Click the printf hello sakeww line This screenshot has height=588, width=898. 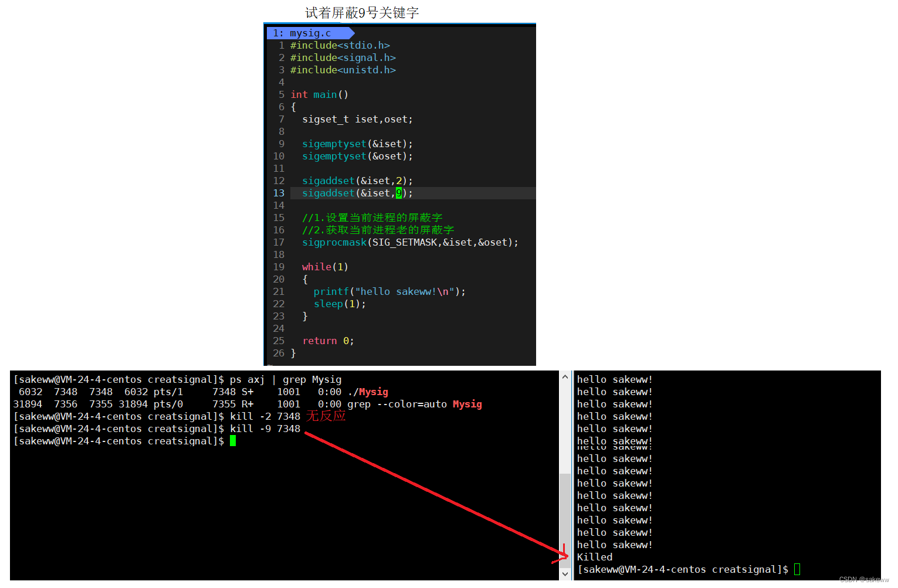pos(389,291)
